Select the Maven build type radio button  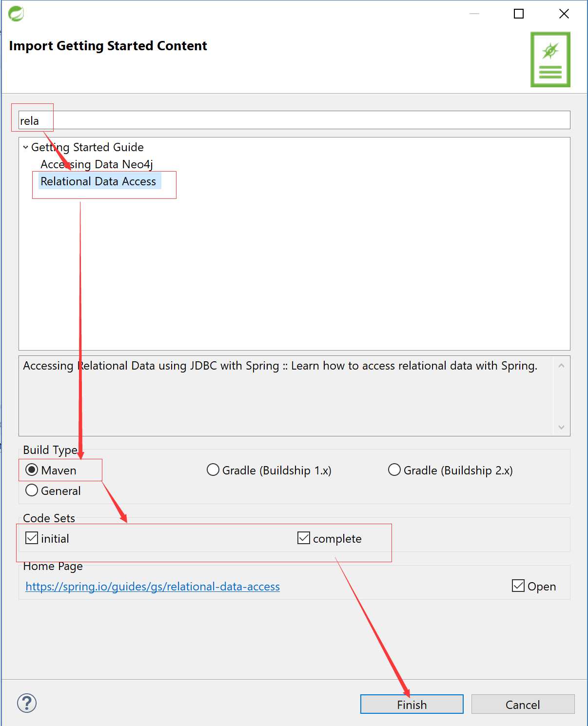[32, 470]
